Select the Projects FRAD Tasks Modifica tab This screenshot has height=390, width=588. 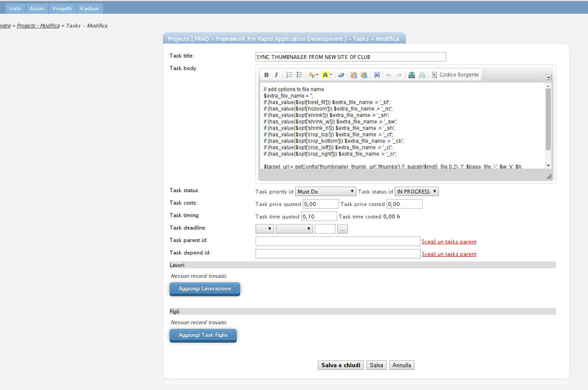tap(284, 39)
